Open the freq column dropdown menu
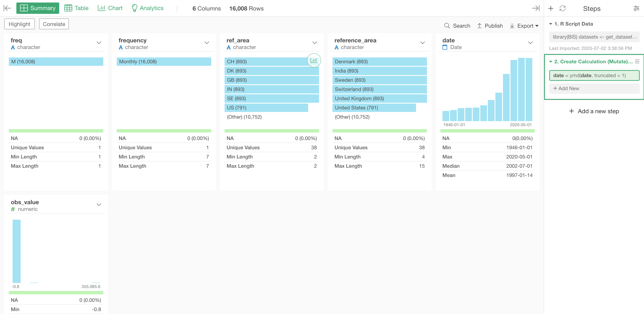 tap(99, 43)
